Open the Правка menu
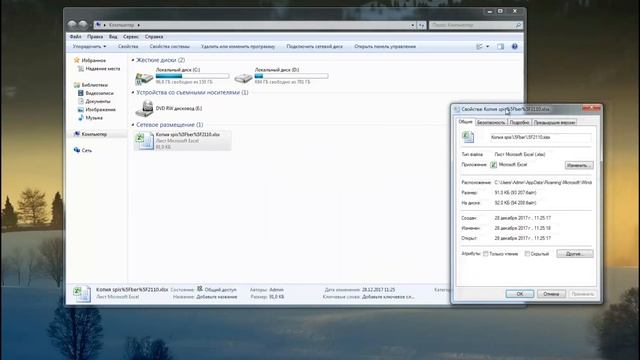 tap(95, 37)
